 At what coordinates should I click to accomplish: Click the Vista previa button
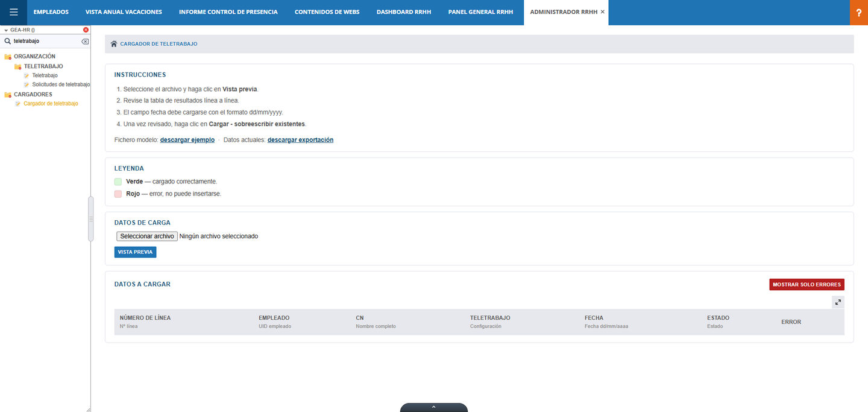135,252
